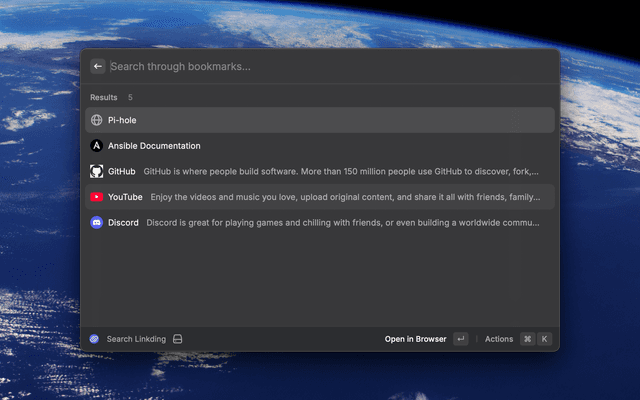This screenshot has width=640, height=400.
Task: Click the Linkding extension icon in footer
Action: pos(95,339)
